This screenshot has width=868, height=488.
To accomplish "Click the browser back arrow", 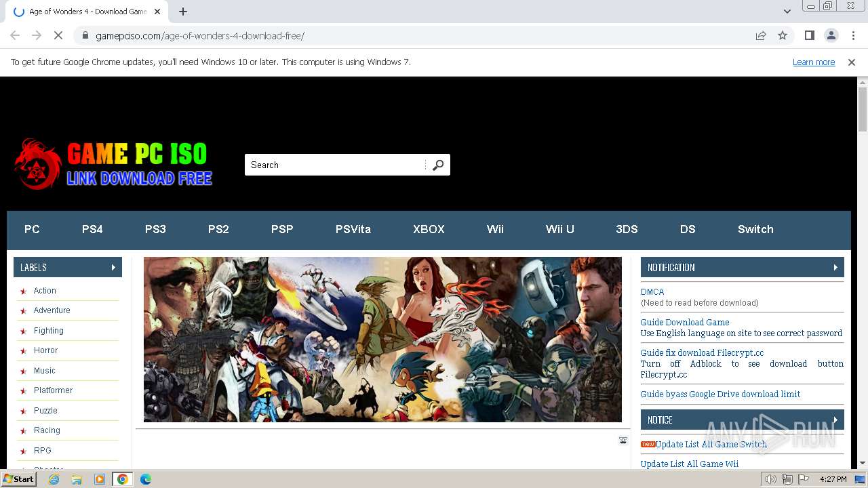I will click(15, 35).
